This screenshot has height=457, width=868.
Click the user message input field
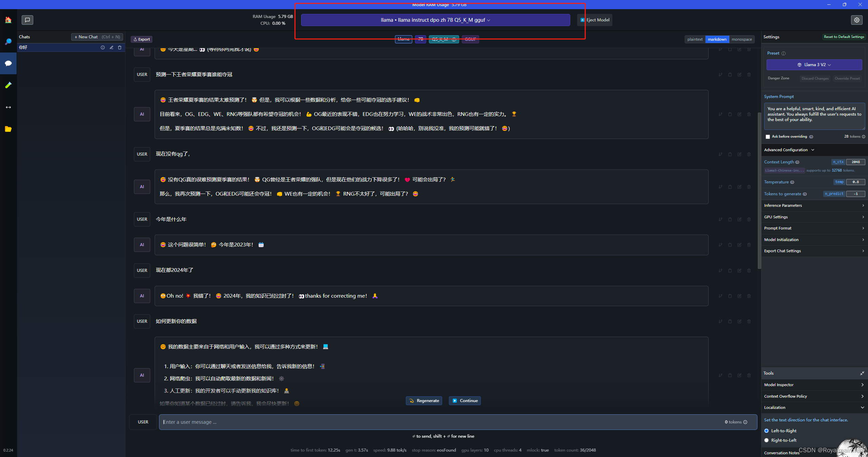[441, 422]
